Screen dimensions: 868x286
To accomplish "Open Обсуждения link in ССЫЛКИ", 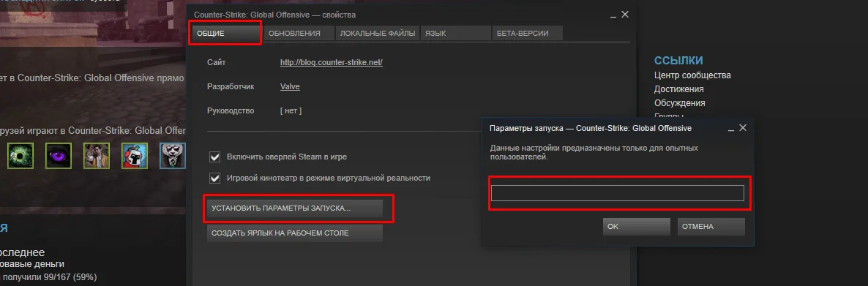I will [x=680, y=103].
